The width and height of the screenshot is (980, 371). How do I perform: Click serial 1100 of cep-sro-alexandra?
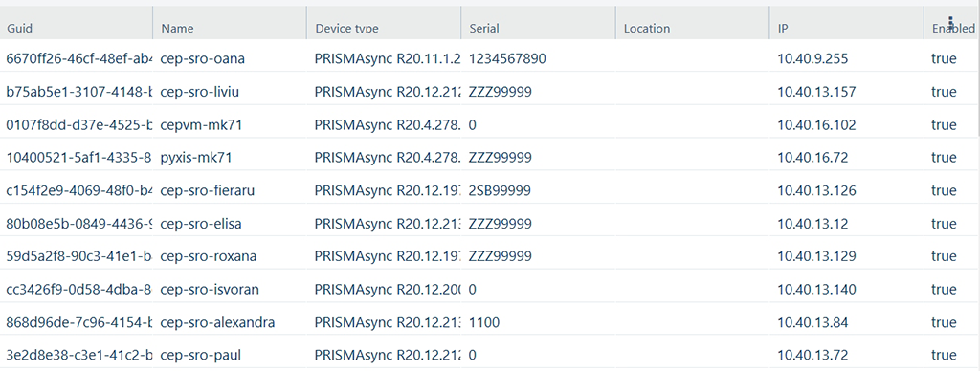(x=484, y=322)
